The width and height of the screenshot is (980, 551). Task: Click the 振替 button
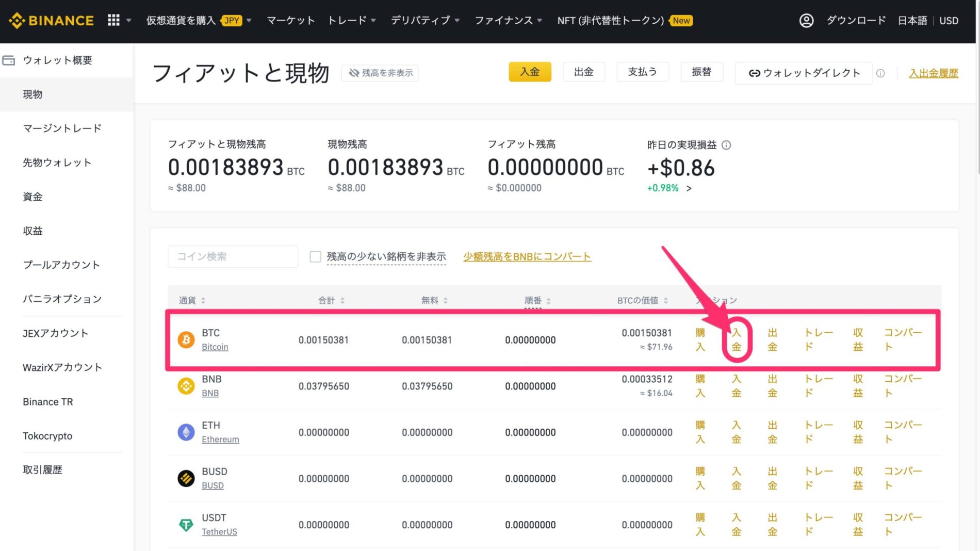701,72
